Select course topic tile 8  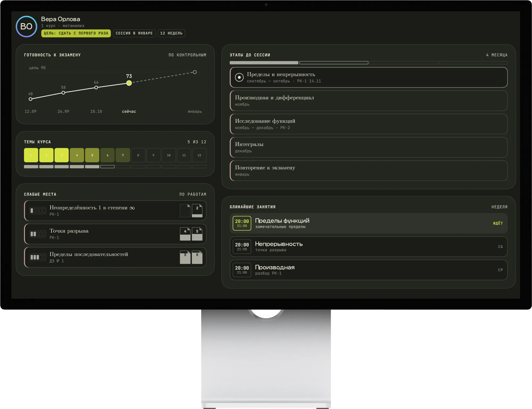tap(138, 155)
